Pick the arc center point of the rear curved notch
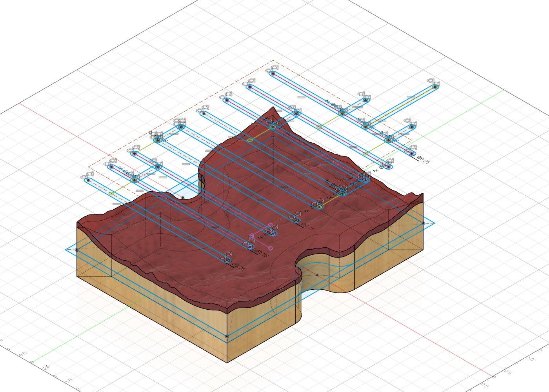549x392 pixels. pyautogui.click(x=183, y=197)
